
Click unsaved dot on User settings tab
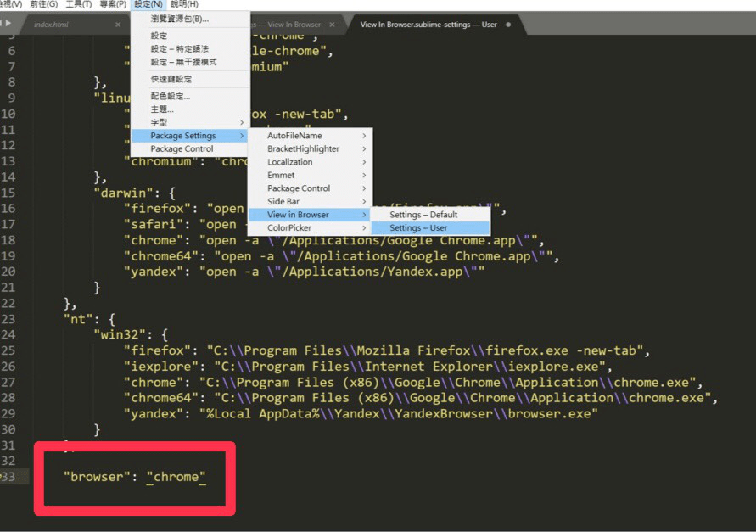click(x=508, y=25)
